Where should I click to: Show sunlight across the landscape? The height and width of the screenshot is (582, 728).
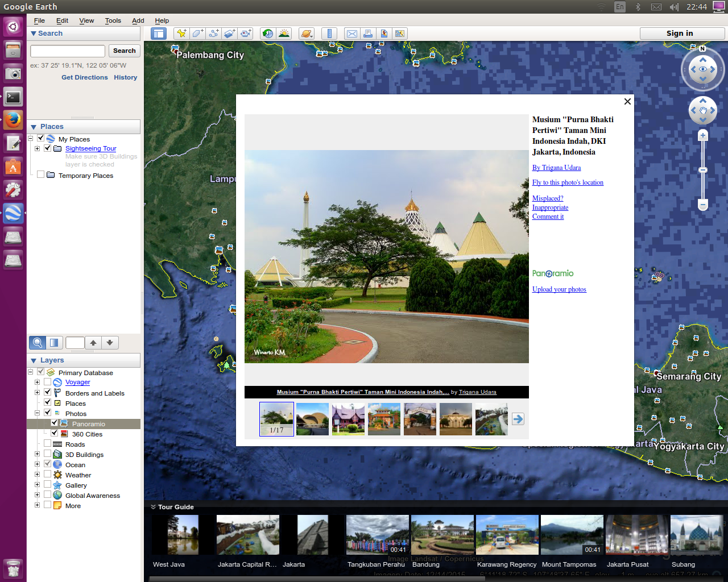pos(284,34)
